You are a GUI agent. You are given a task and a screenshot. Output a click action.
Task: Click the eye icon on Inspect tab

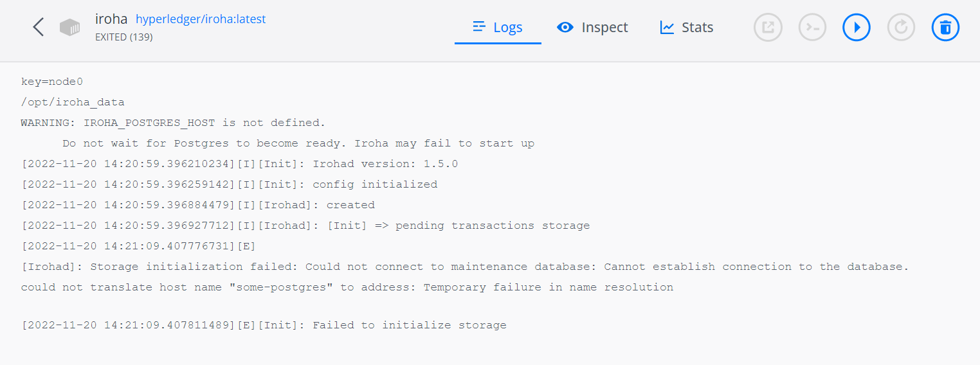click(x=565, y=27)
